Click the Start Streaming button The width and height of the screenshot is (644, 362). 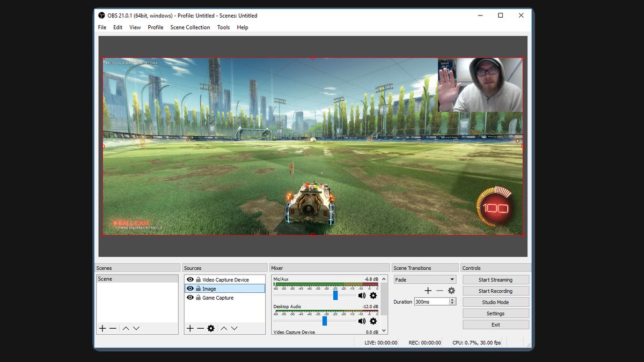[x=495, y=279]
